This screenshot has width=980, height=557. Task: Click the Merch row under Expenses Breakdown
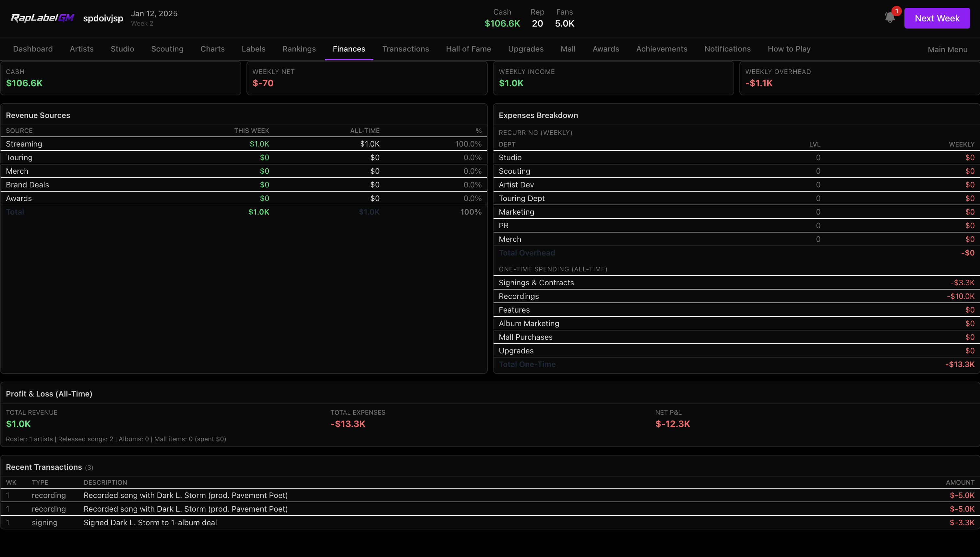click(736, 239)
